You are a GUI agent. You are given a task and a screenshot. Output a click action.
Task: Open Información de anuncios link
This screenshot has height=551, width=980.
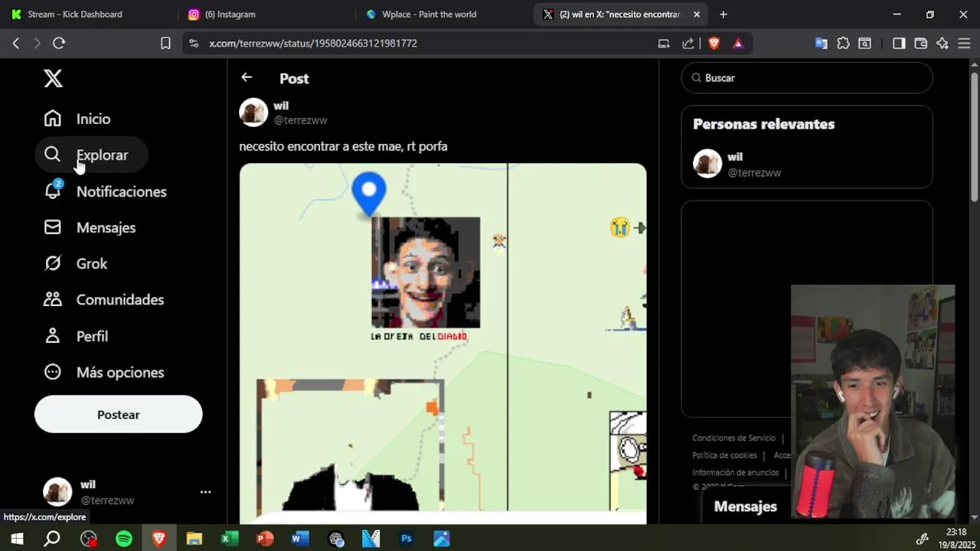(x=735, y=473)
